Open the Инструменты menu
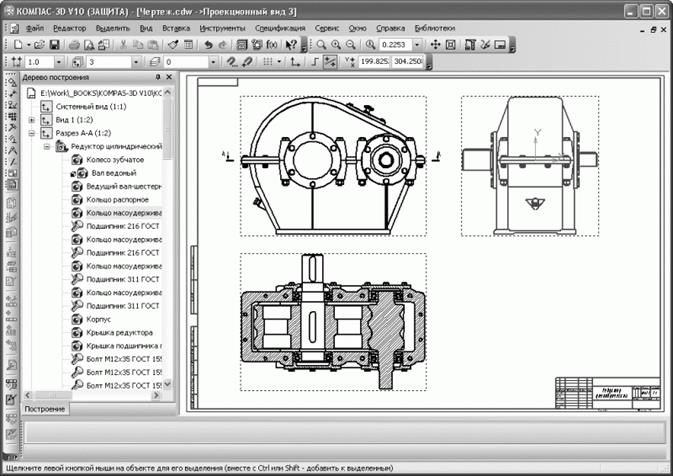The image size is (673, 476). (222, 28)
